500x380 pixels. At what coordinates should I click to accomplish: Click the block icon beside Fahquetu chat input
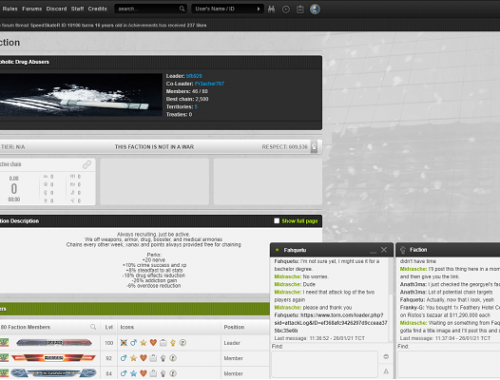(x=386, y=356)
